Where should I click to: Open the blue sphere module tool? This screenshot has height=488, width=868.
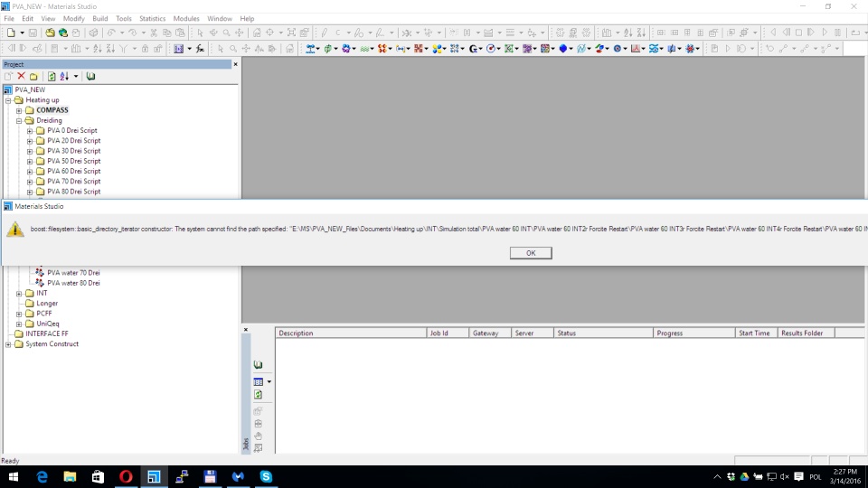[563, 49]
